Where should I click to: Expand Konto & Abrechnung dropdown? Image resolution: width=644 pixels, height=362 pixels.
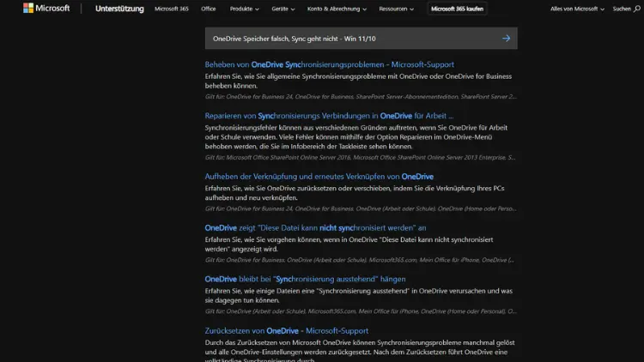[x=337, y=9]
